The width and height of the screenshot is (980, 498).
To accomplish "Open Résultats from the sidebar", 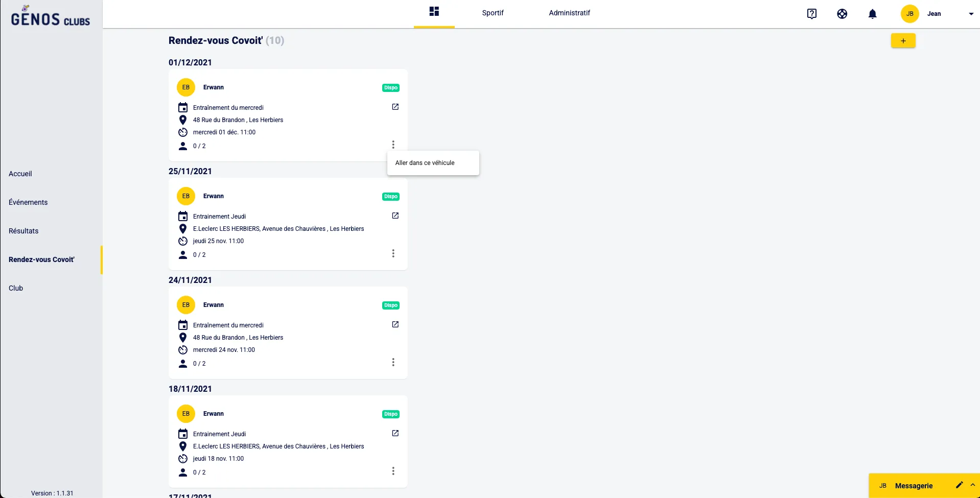I will click(x=24, y=231).
